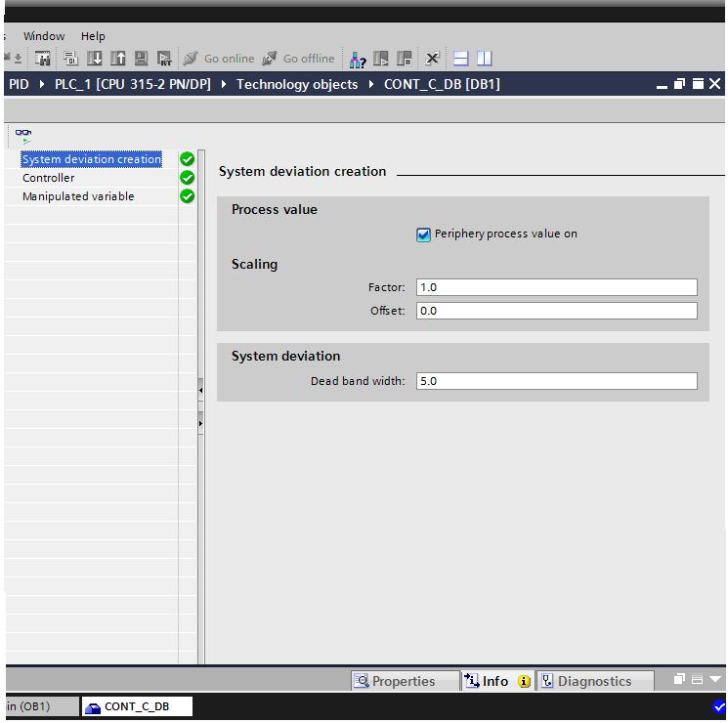The image size is (728, 723).
Task: Expand the arrow after Technology objects
Action: [x=371, y=84]
